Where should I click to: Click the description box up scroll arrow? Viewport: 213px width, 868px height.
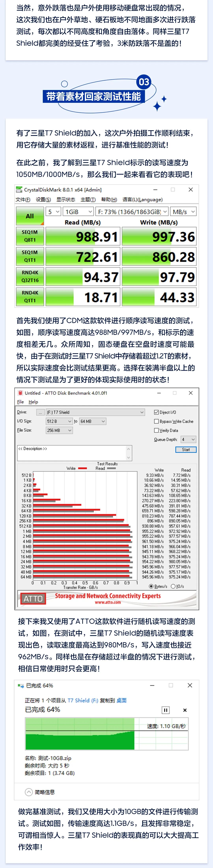point(129,449)
